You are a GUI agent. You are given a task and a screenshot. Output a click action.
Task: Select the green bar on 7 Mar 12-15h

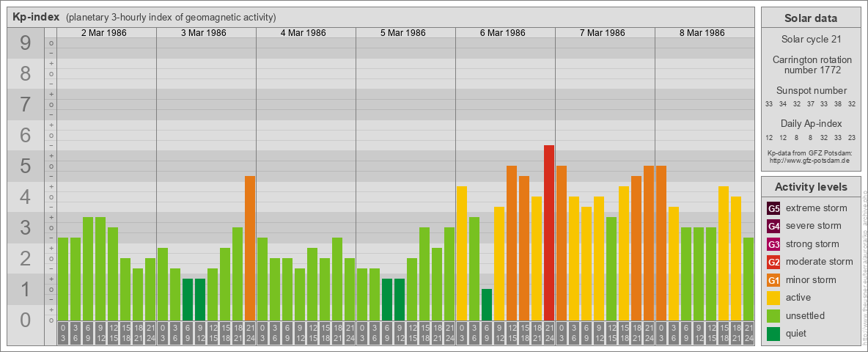point(611,269)
